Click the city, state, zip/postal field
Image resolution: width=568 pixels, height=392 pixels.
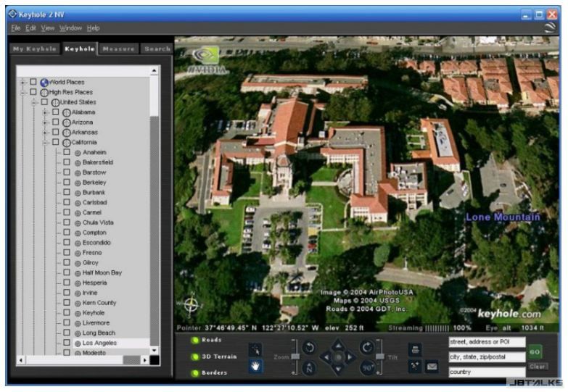click(x=487, y=357)
